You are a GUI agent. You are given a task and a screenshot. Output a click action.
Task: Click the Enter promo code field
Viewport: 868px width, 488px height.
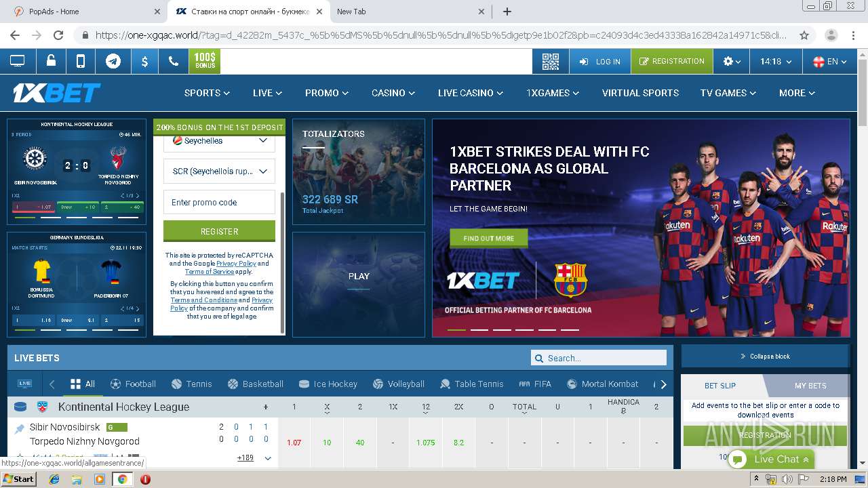pos(219,202)
